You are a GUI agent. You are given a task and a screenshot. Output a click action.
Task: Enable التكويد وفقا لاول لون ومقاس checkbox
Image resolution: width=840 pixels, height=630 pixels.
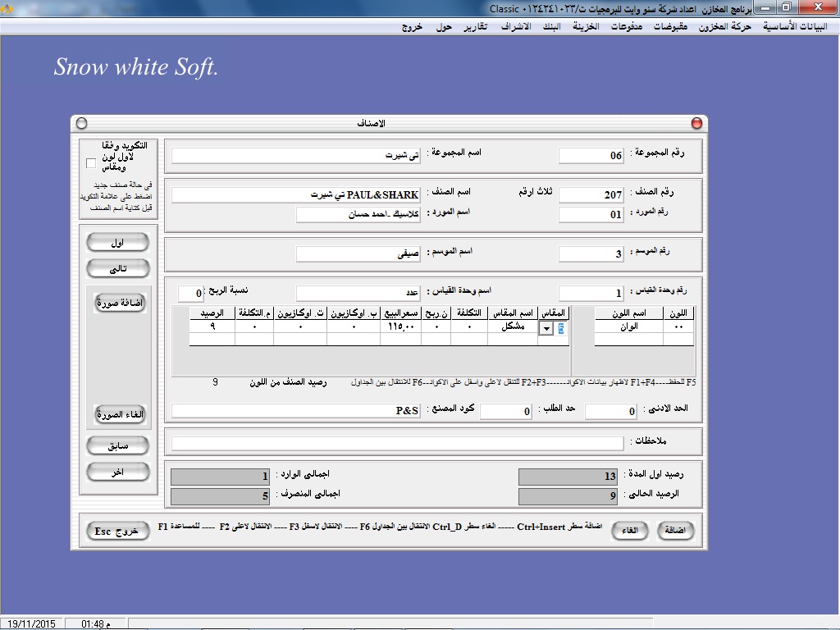click(x=91, y=162)
